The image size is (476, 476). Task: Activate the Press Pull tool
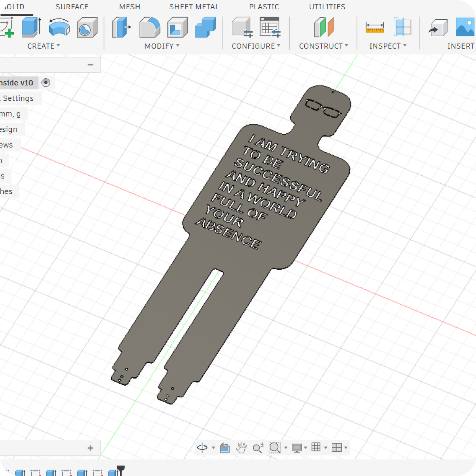tap(121, 27)
